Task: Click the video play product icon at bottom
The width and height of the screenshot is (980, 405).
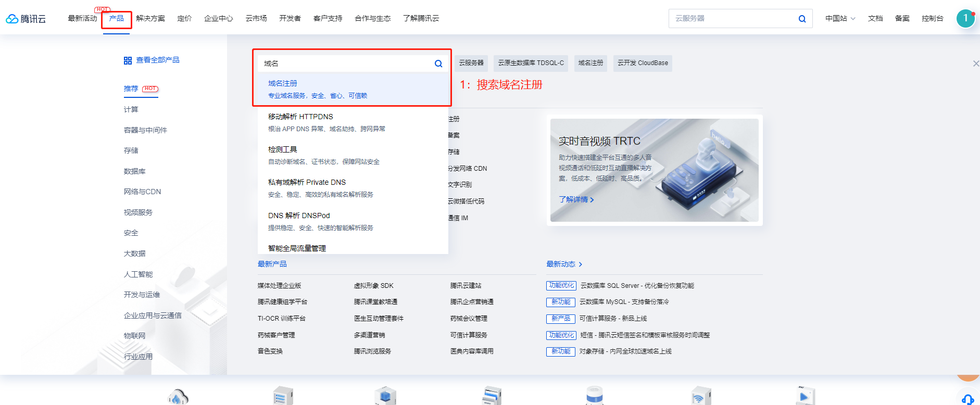Action: [x=804, y=396]
